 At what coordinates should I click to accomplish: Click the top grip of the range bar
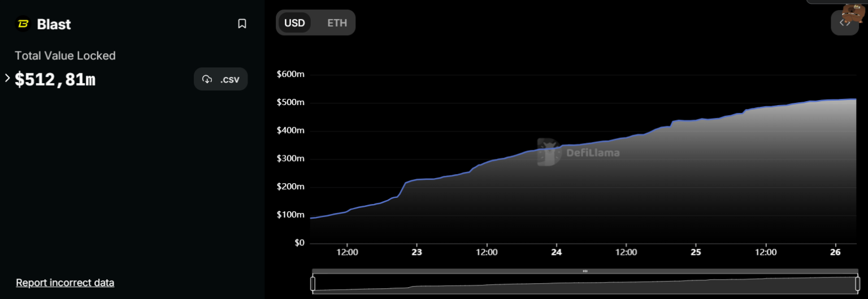click(x=585, y=271)
